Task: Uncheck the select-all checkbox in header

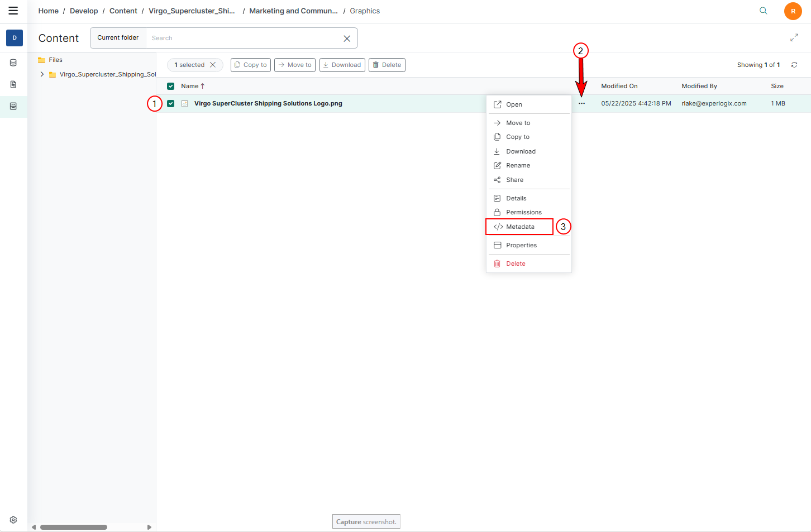Action: click(x=171, y=86)
